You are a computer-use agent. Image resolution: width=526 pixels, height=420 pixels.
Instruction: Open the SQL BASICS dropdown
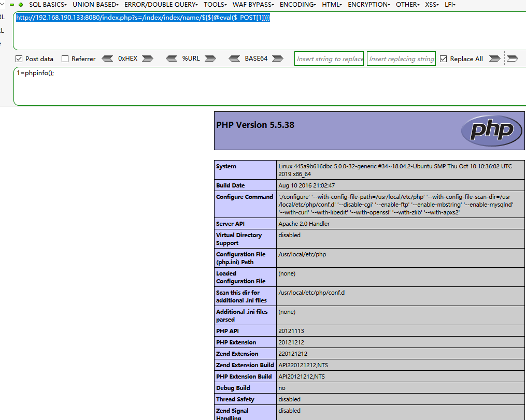(48, 5)
